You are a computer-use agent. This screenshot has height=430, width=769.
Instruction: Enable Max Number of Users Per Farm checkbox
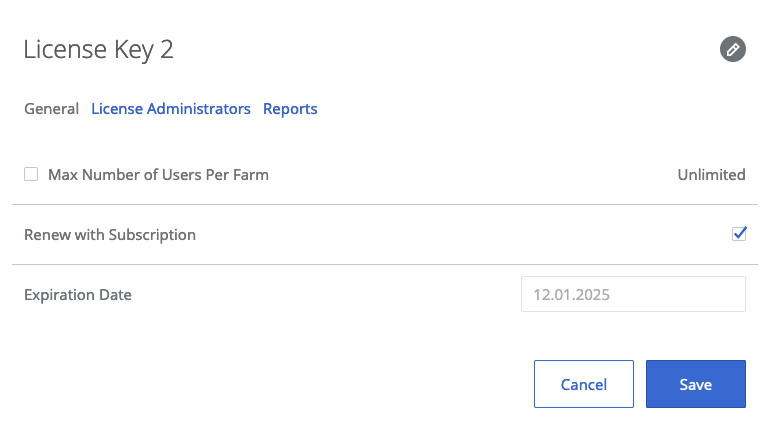[x=31, y=174]
